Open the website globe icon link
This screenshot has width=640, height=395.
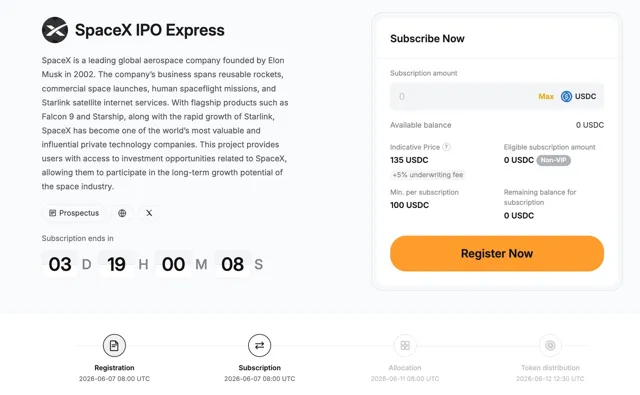click(x=122, y=213)
